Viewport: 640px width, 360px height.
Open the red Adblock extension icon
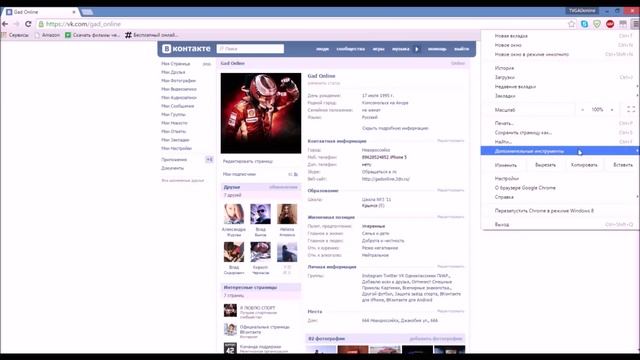tap(610, 24)
